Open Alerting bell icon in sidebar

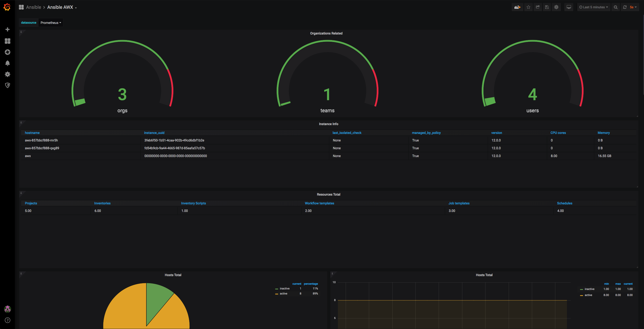tap(8, 63)
